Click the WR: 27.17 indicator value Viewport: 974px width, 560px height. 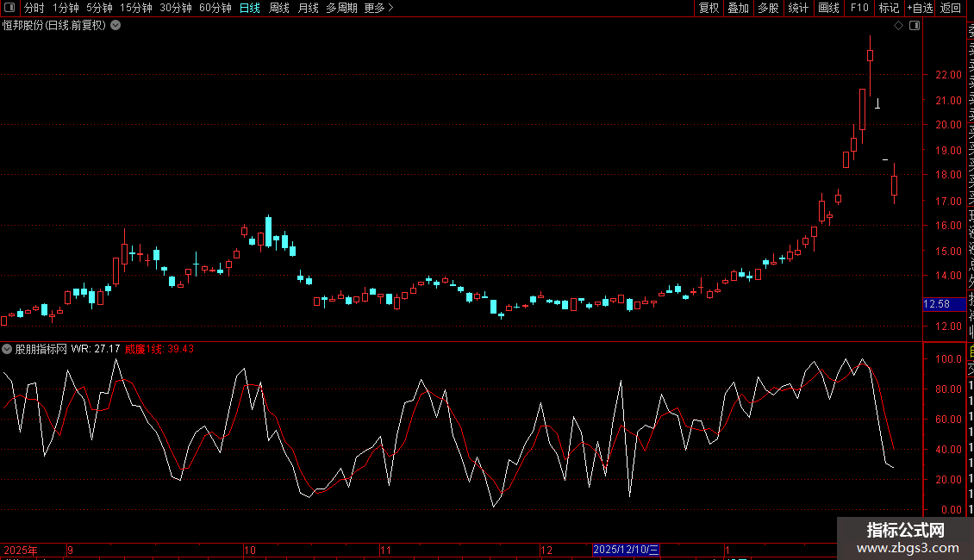[x=96, y=349]
